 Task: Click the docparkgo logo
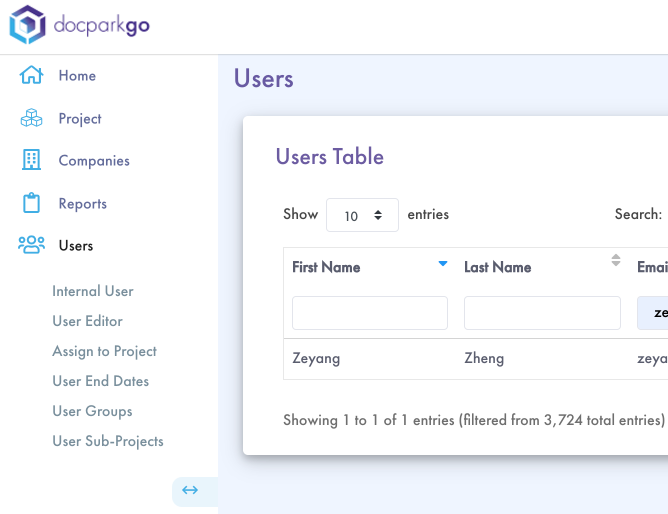tap(80, 26)
